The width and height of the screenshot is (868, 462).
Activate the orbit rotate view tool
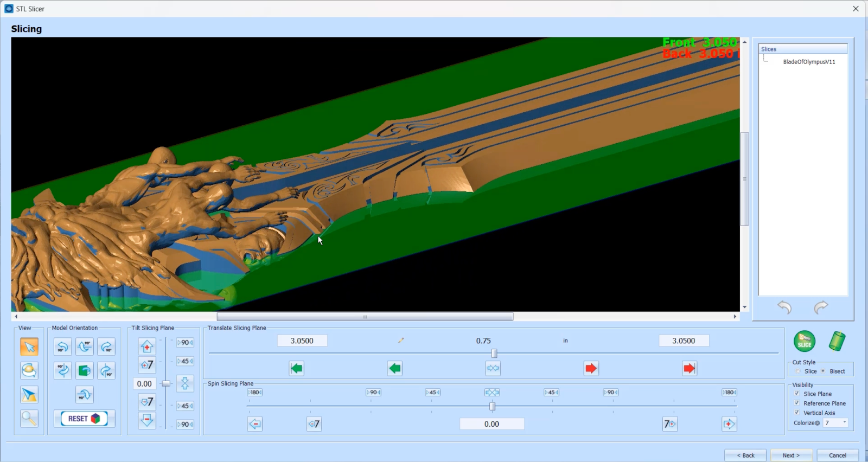click(29, 370)
